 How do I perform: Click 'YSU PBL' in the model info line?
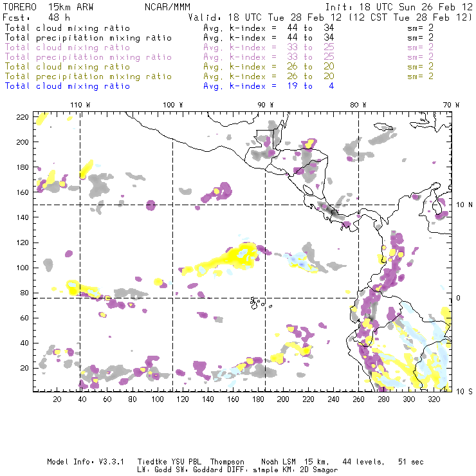tap(186, 462)
